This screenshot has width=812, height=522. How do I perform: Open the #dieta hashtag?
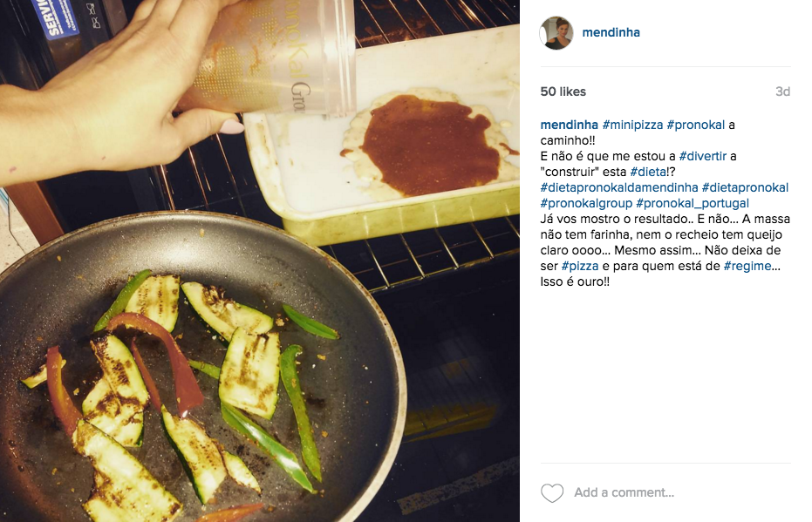click(648, 172)
